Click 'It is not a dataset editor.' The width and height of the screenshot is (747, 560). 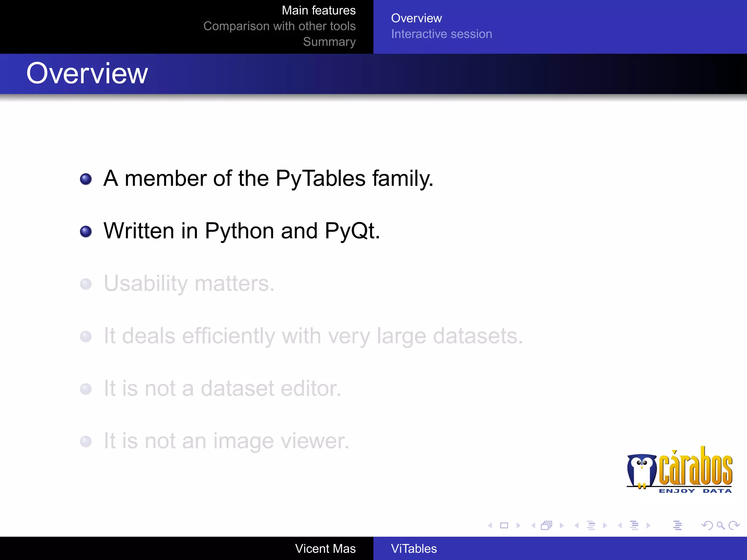click(222, 389)
